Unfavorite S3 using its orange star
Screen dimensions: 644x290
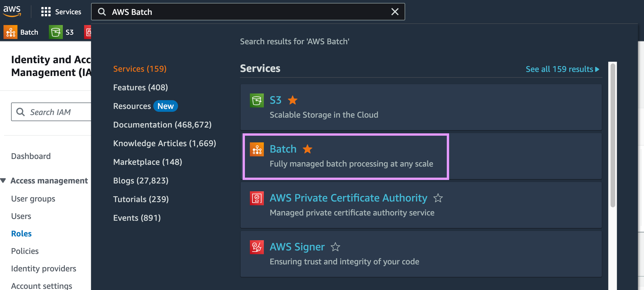click(x=292, y=100)
